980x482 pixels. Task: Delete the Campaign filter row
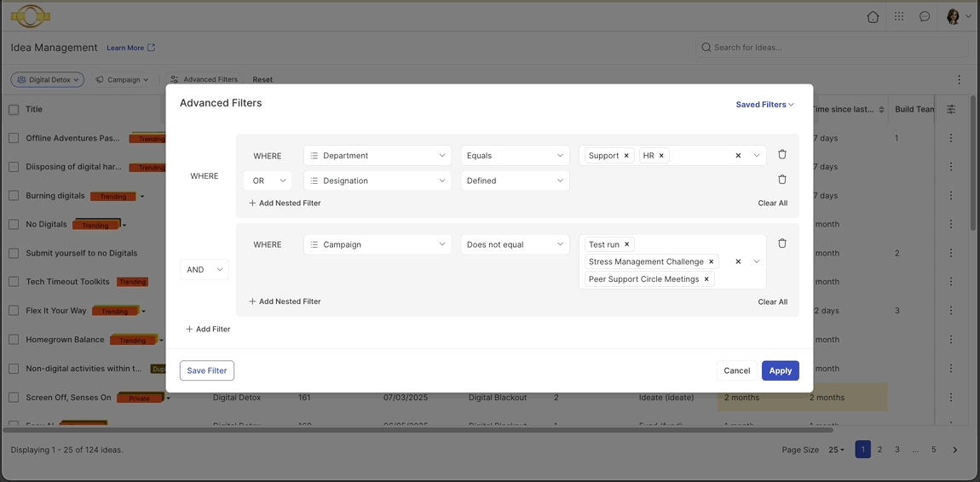(782, 244)
